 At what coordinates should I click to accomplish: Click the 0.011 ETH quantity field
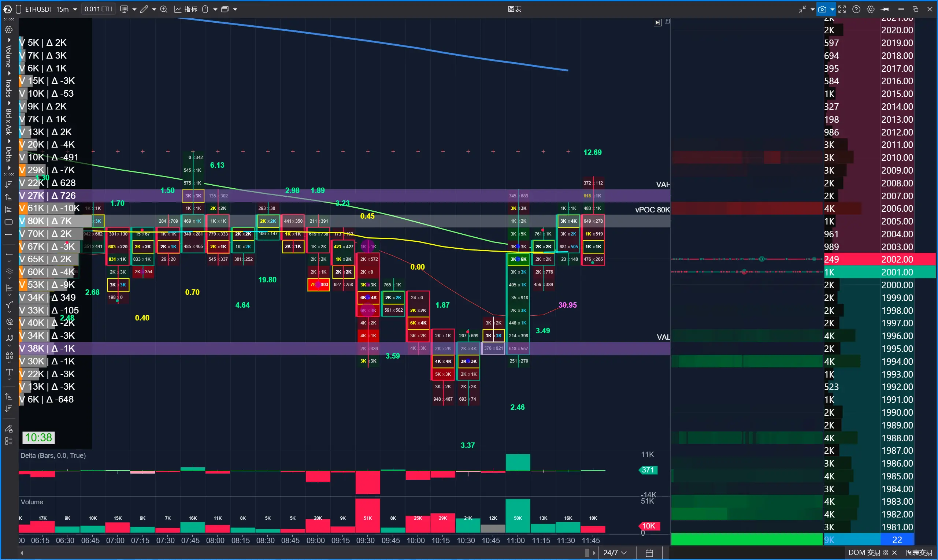tap(98, 9)
